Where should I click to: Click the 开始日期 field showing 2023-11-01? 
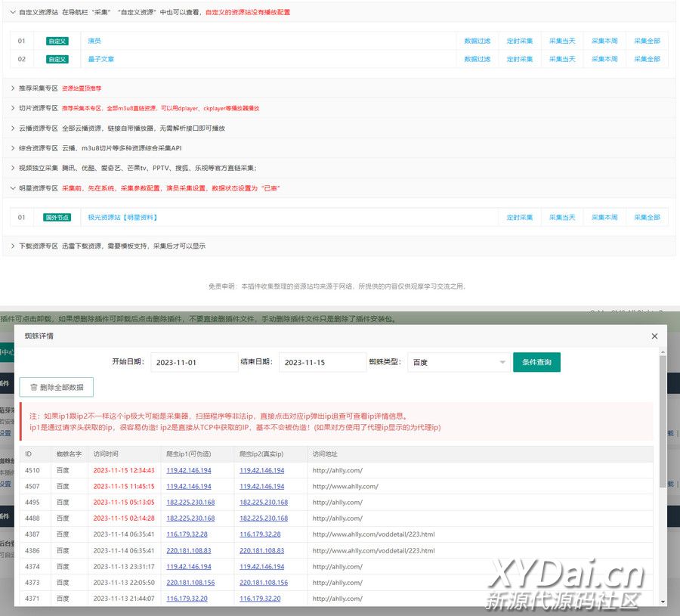click(194, 363)
